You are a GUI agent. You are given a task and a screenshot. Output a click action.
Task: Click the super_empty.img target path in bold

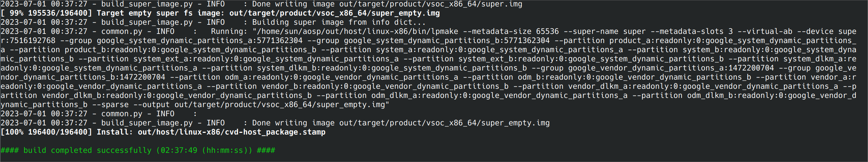pos(335,13)
